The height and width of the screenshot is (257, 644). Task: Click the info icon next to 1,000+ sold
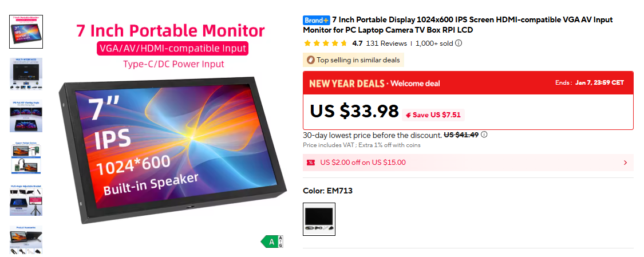pos(459,43)
